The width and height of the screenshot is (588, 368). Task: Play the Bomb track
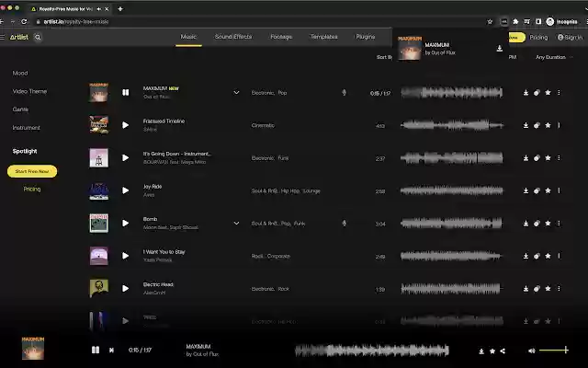(x=126, y=223)
